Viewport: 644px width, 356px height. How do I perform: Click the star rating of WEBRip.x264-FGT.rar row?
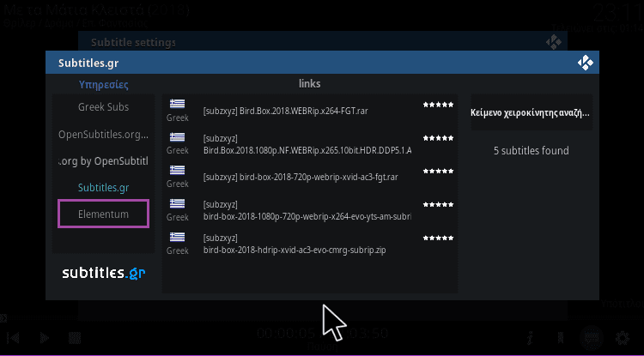[x=438, y=105]
